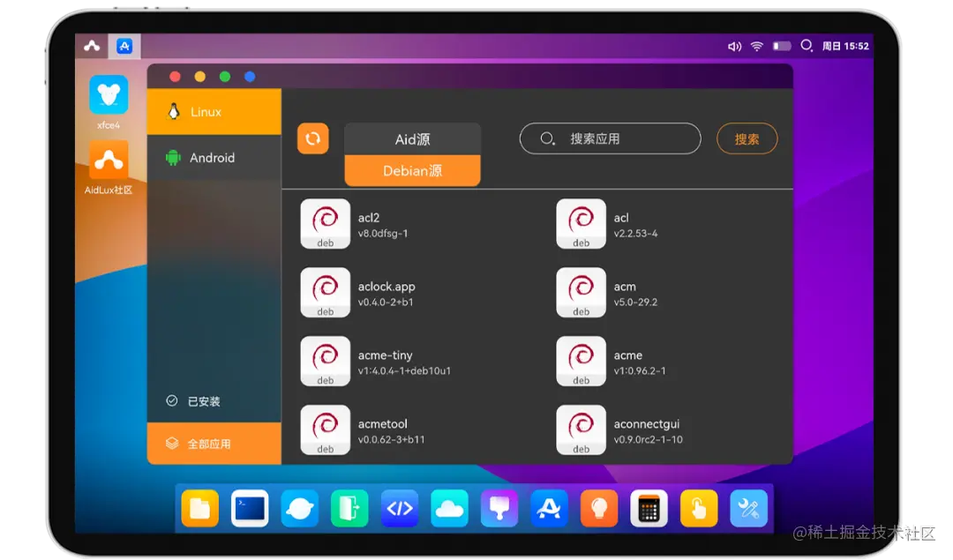Screen dimensions: 953x560
Task: Open the acmetool deb package icon
Action: 325,429
